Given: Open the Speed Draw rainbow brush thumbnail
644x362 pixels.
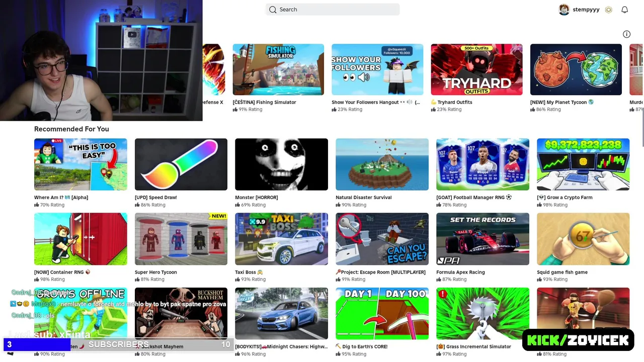Looking at the screenshot, I should click(181, 164).
